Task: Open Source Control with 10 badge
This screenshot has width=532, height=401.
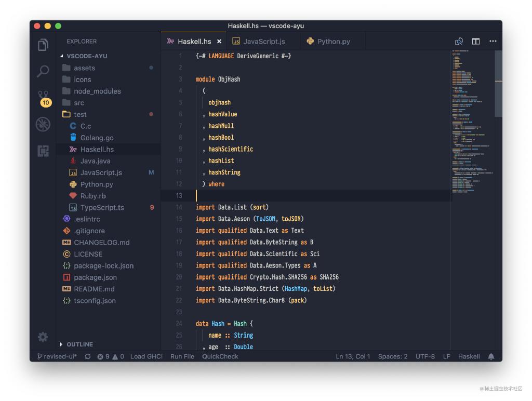Action: tap(44, 98)
